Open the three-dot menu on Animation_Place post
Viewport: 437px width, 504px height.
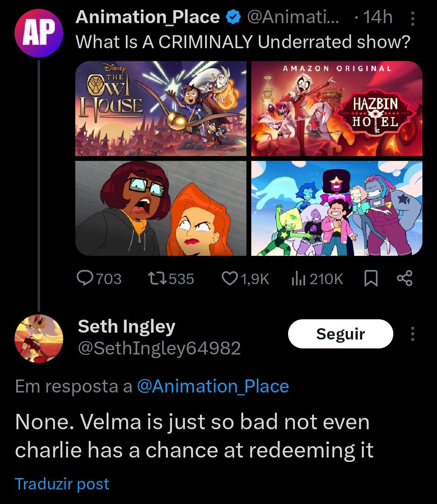pyautogui.click(x=412, y=18)
